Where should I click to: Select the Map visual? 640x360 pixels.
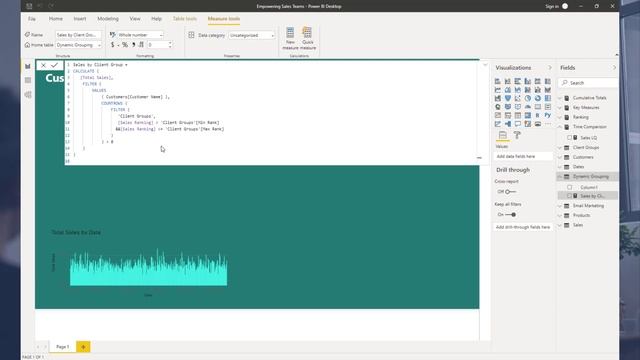[x=498, y=107]
